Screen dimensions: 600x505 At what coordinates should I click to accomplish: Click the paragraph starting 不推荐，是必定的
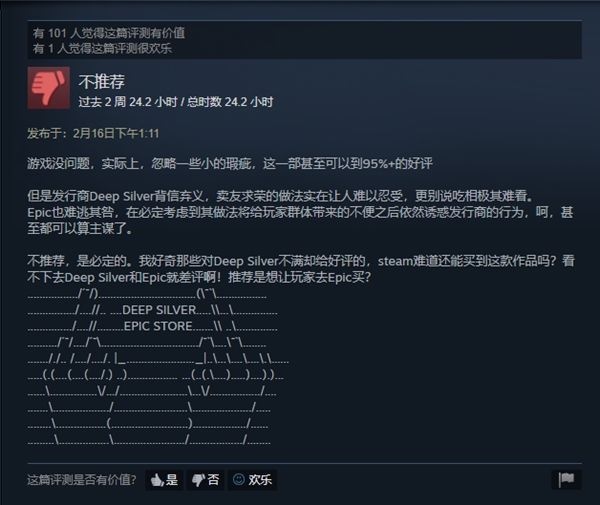pos(301,269)
